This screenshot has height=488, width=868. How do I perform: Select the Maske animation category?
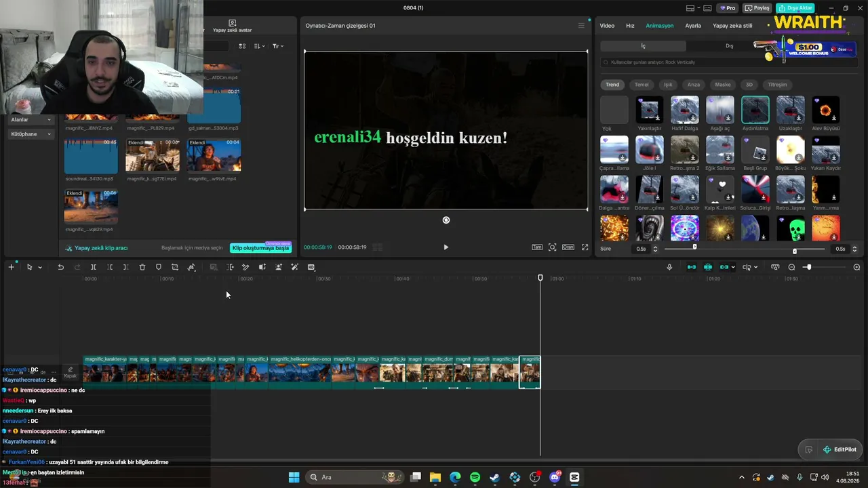point(723,85)
